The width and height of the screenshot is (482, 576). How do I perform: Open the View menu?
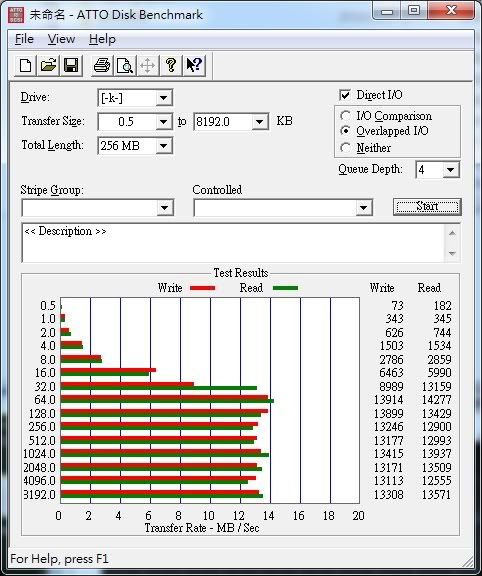pos(61,39)
